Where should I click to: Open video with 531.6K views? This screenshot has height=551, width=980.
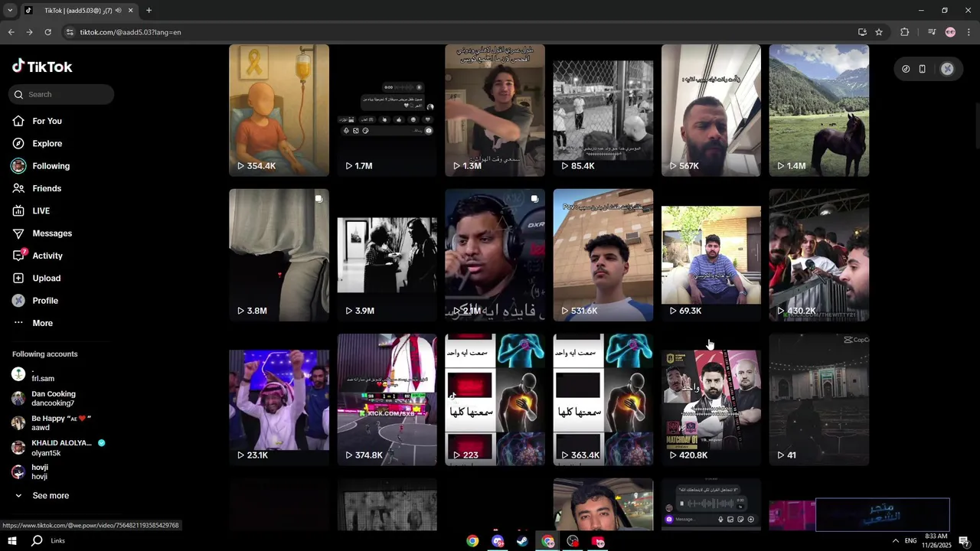click(x=603, y=255)
